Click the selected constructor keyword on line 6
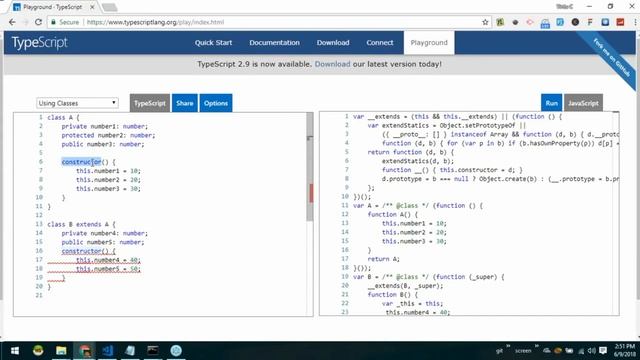The height and width of the screenshot is (360, 640). (x=81, y=162)
